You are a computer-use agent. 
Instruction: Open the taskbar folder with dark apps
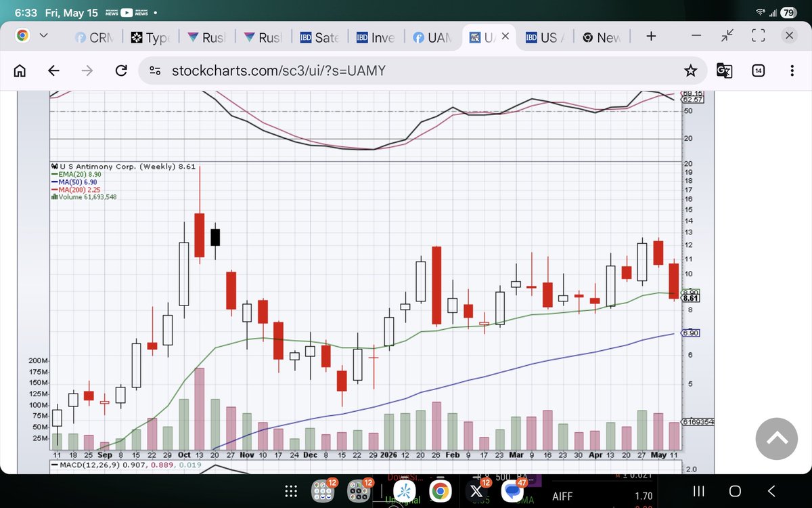pyautogui.click(x=358, y=492)
